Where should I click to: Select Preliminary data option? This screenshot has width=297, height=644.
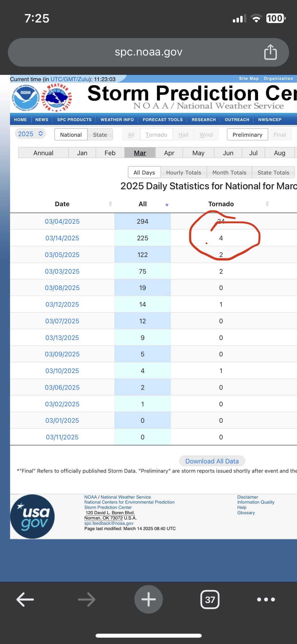[247, 135]
